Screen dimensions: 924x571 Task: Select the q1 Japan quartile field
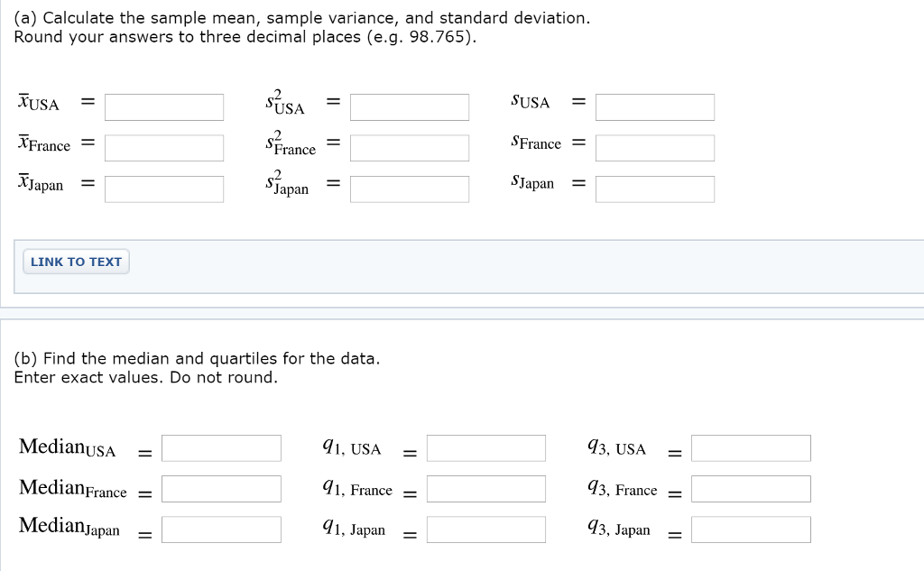(486, 529)
